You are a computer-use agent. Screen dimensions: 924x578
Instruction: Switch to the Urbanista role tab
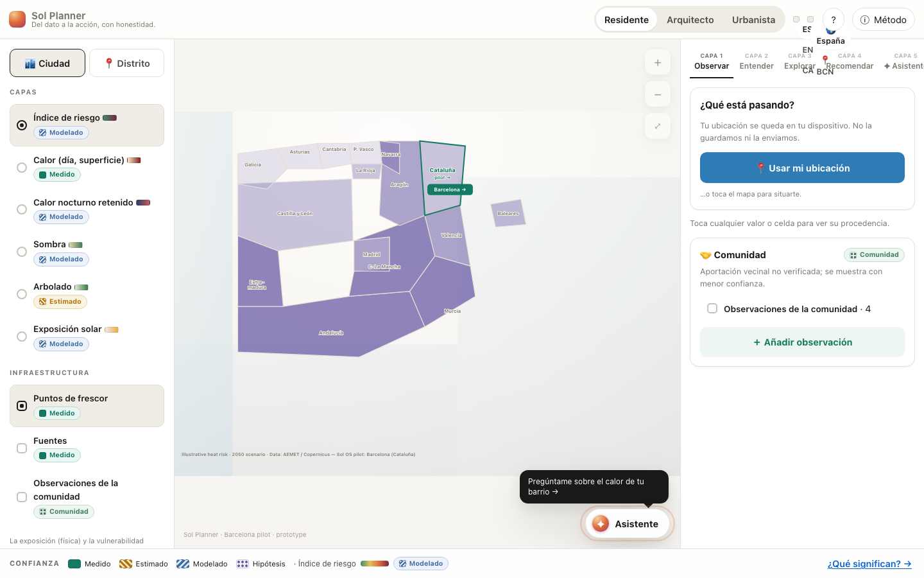coord(753,20)
